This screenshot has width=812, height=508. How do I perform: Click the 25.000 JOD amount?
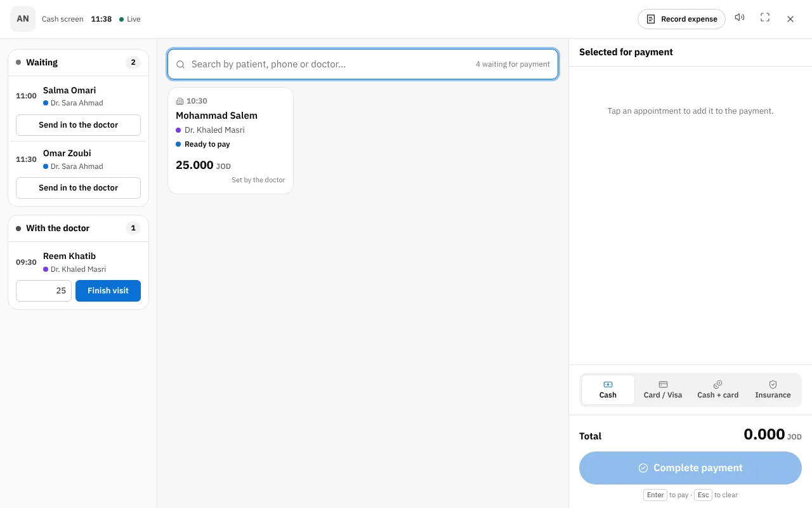click(203, 165)
